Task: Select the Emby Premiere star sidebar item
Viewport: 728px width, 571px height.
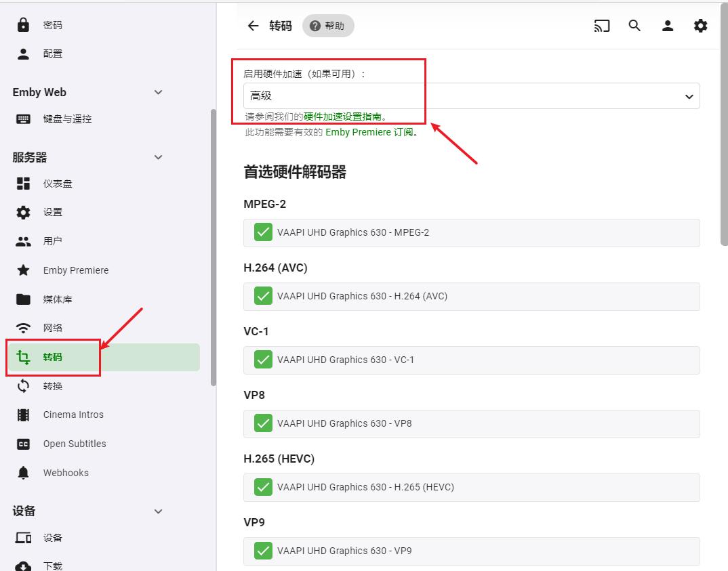Action: (76, 270)
